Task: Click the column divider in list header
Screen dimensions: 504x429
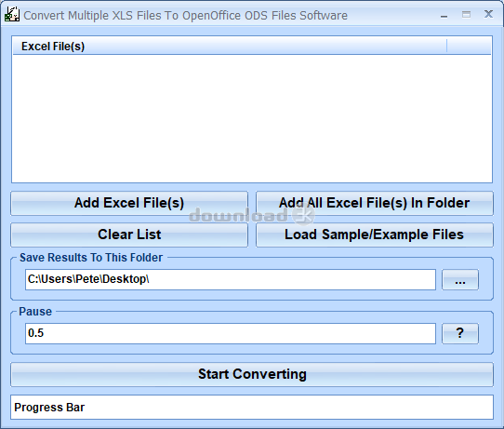Action: (446, 47)
